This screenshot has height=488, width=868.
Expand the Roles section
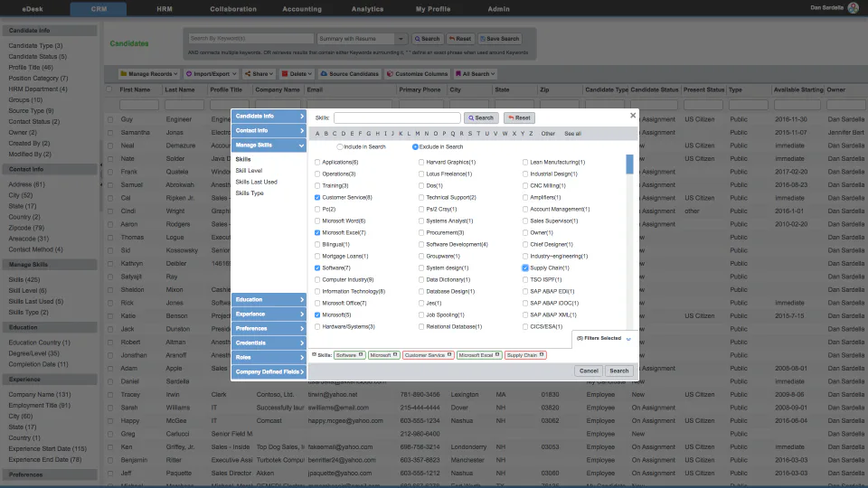pyautogui.click(x=269, y=357)
